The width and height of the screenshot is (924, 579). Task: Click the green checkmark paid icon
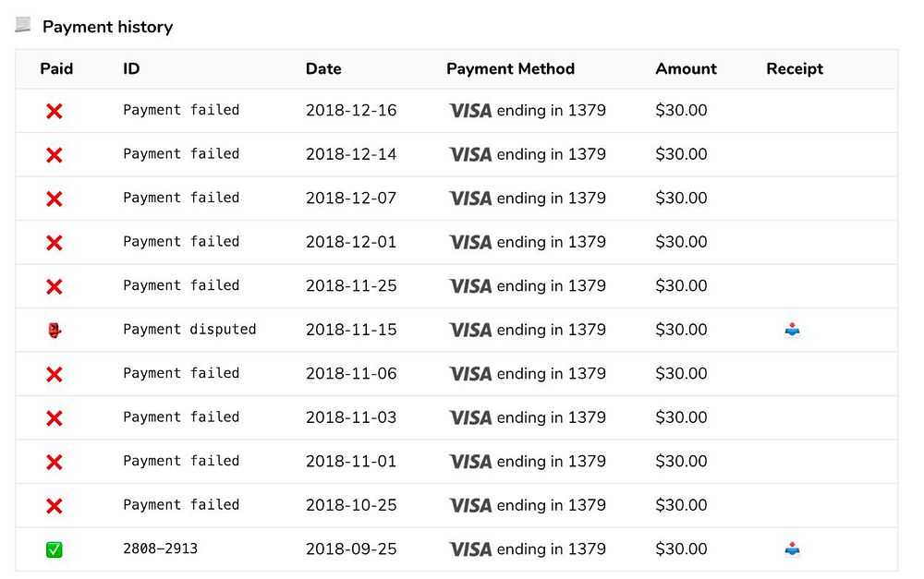[x=55, y=549]
